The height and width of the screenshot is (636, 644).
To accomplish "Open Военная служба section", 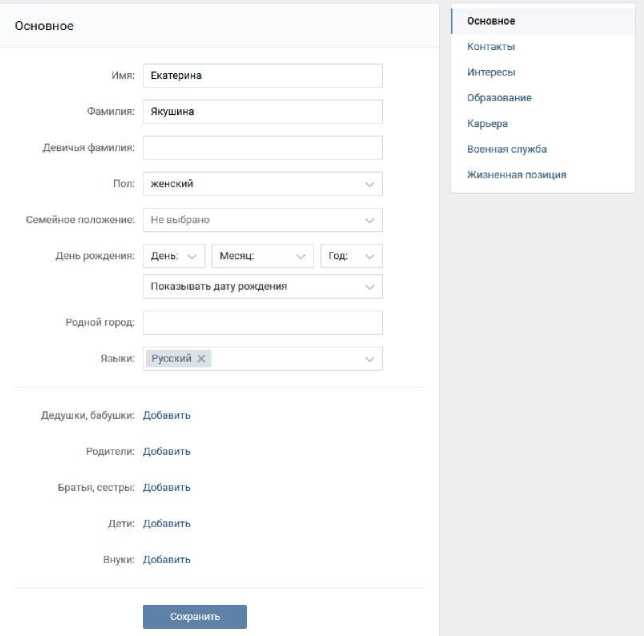I will (x=506, y=149).
